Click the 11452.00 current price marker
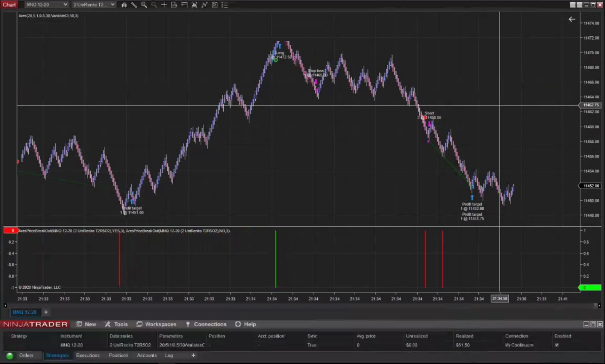The width and height of the screenshot is (605, 364). (x=590, y=186)
